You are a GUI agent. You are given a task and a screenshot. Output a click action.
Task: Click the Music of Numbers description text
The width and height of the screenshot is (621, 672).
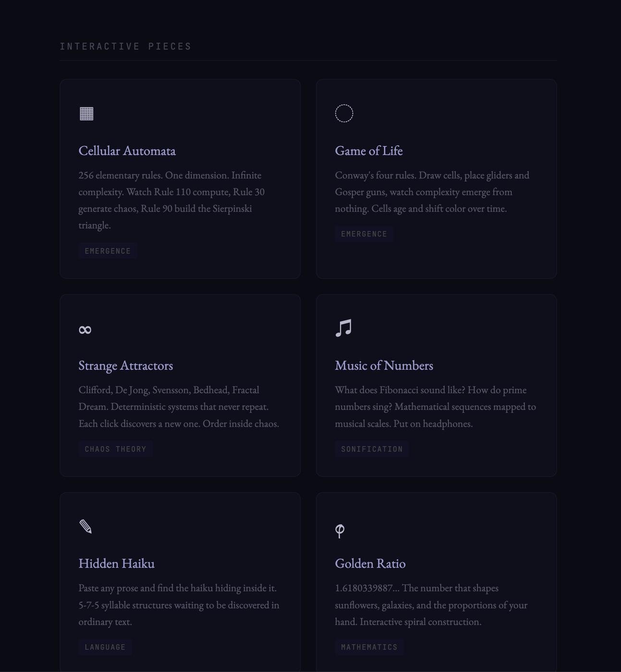435,407
